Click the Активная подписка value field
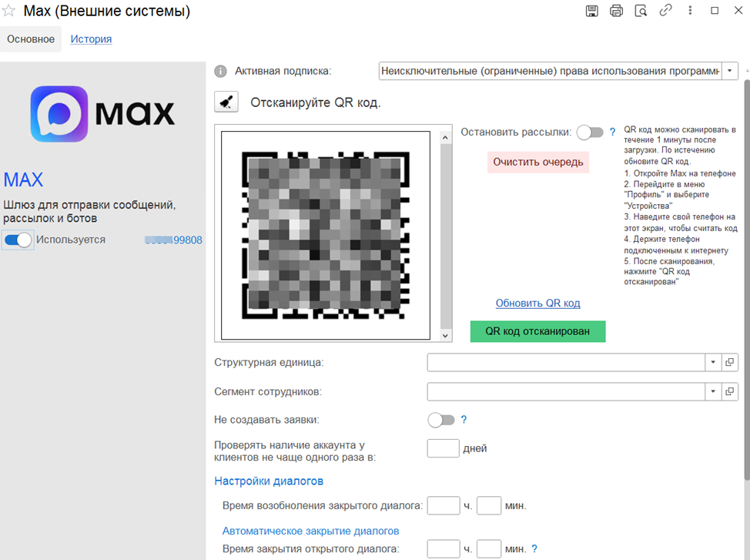The height and width of the screenshot is (560, 750). [x=550, y=71]
